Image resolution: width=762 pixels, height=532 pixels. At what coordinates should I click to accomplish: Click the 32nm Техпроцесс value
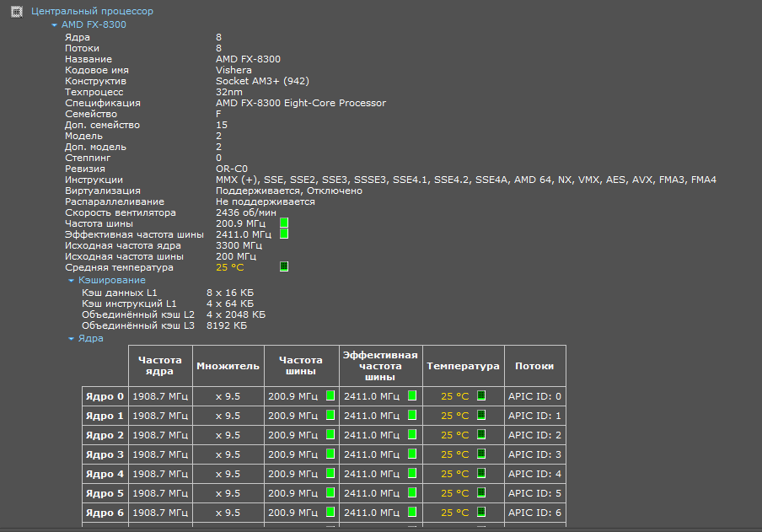pos(229,92)
